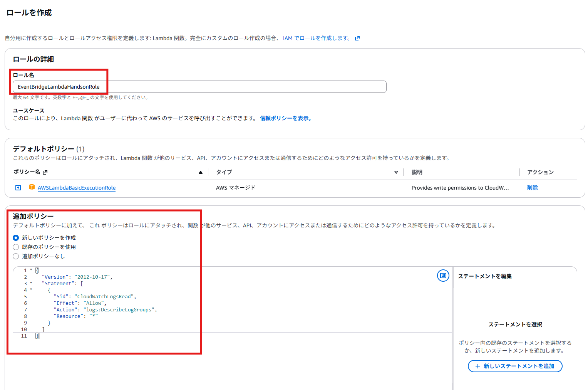The height and width of the screenshot is (390, 588).
Task: Click the アクション column header
Action: 541,172
